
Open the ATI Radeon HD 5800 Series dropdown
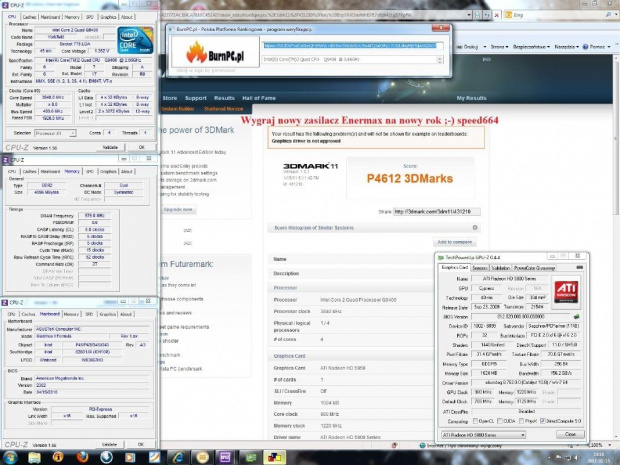pos(484,435)
